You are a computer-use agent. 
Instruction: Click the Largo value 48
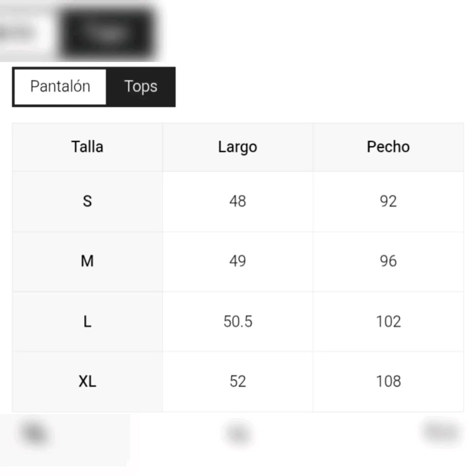tap(238, 201)
